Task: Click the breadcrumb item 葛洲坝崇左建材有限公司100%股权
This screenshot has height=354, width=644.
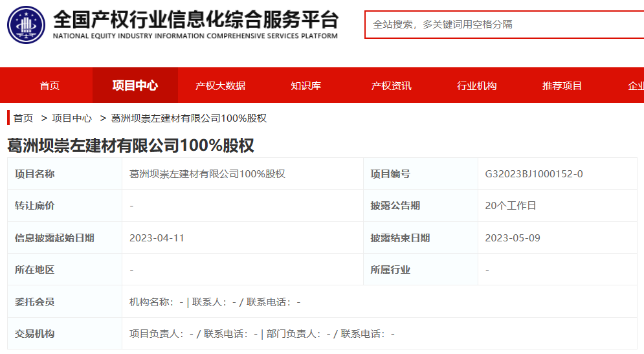Action: [x=189, y=118]
